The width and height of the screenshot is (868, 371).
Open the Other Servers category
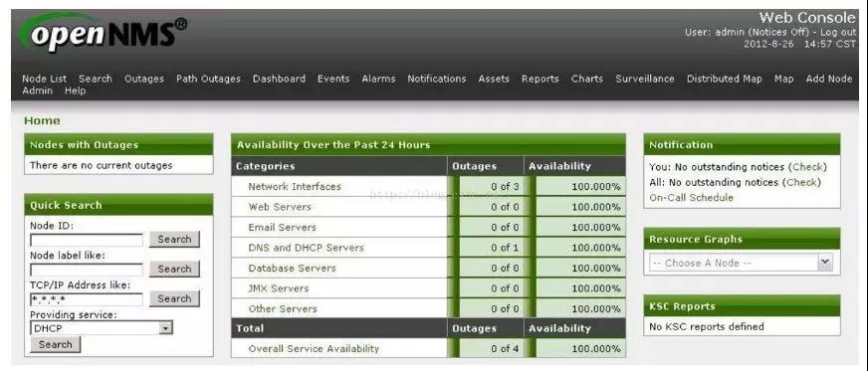pos(283,309)
